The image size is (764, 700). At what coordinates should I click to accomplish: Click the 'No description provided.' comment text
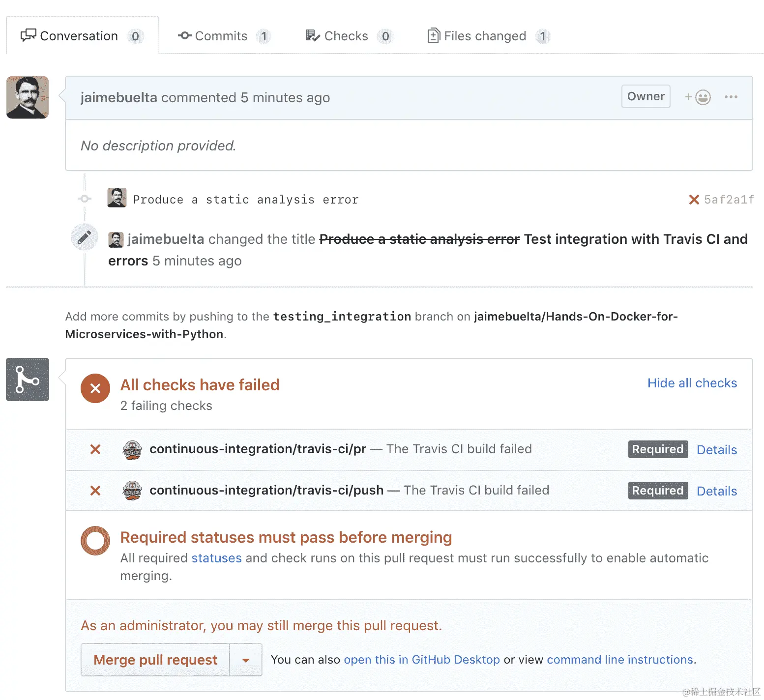point(158,146)
